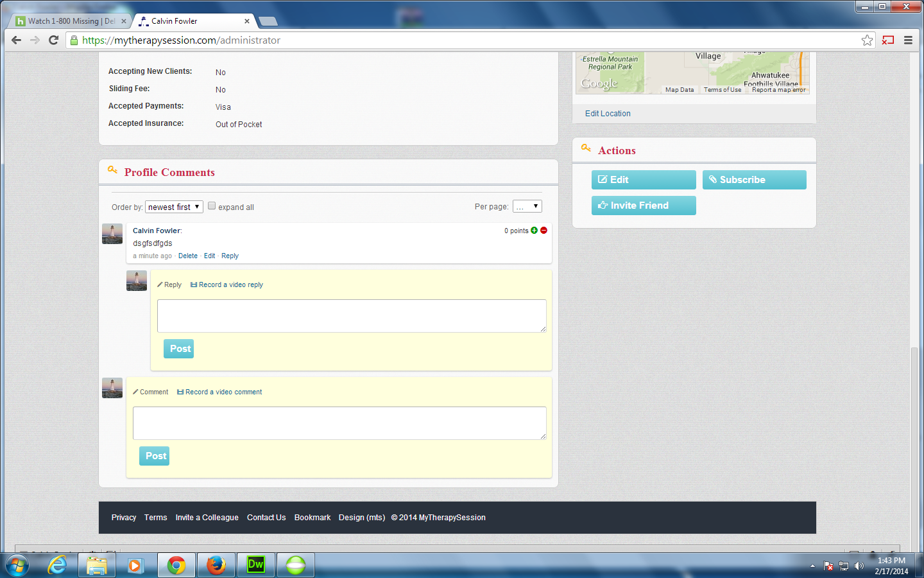Launch Firefox from the taskbar

pos(216,565)
